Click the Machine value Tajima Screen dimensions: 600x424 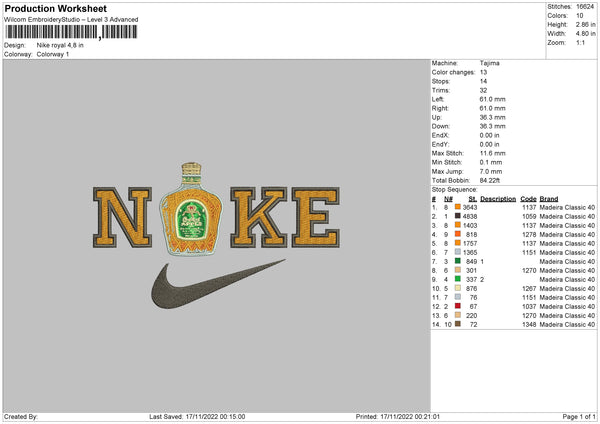(x=489, y=63)
